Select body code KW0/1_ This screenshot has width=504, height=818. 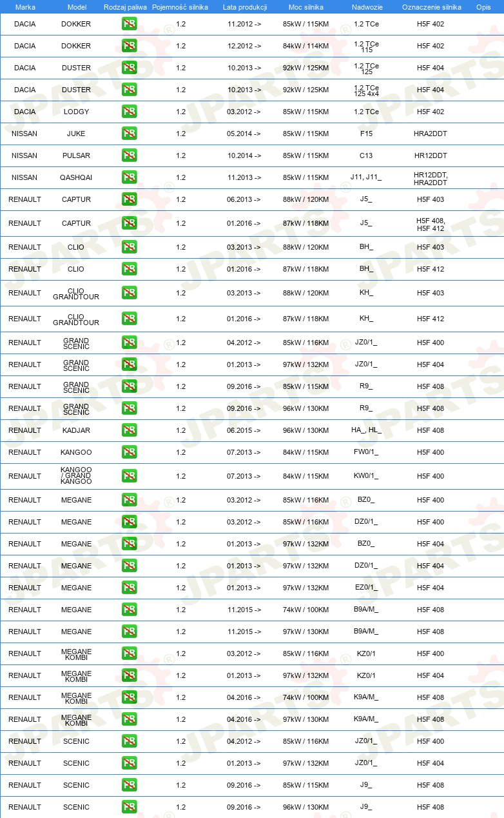tap(366, 476)
